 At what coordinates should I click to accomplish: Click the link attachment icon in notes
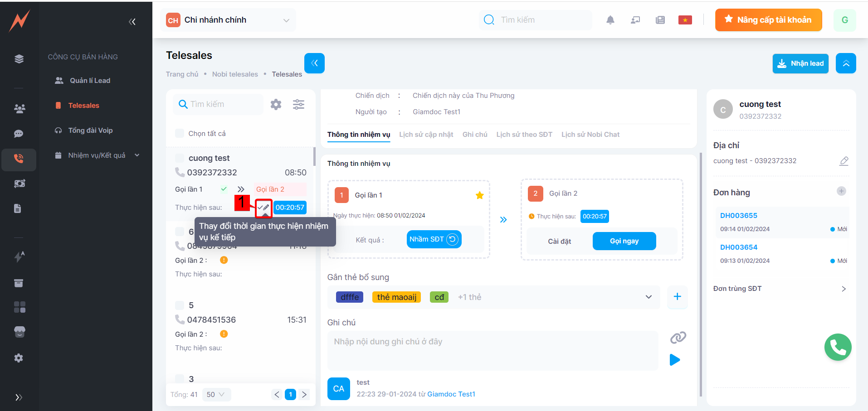click(678, 338)
